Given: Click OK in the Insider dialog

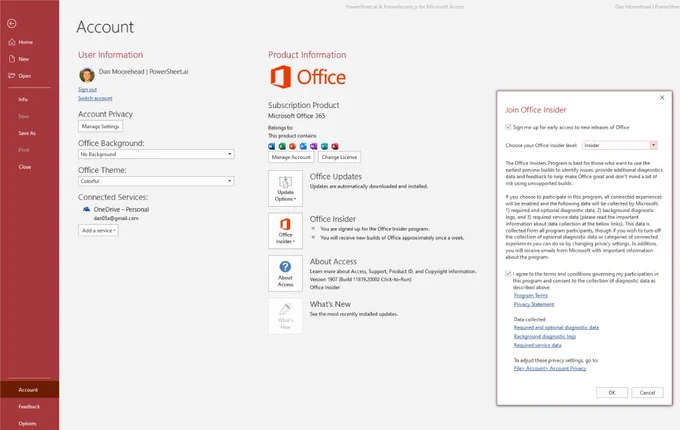Looking at the screenshot, I should click(x=612, y=393).
